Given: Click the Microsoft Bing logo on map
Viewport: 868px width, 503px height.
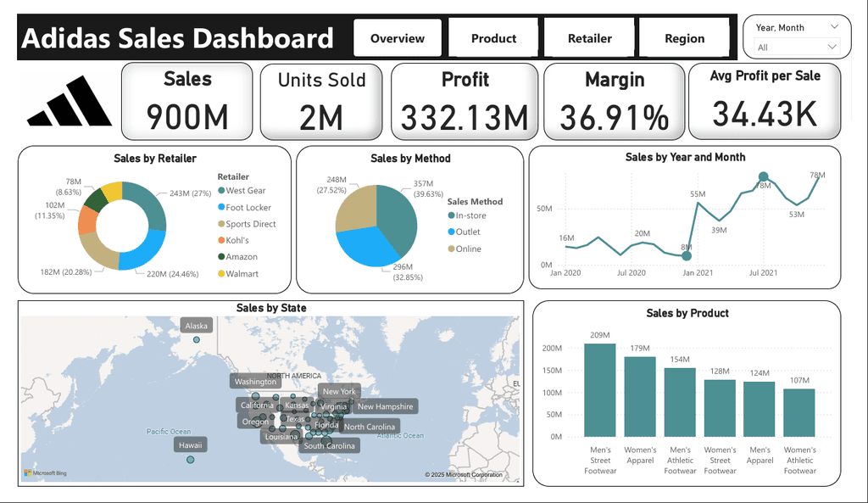Looking at the screenshot, I should (46, 473).
